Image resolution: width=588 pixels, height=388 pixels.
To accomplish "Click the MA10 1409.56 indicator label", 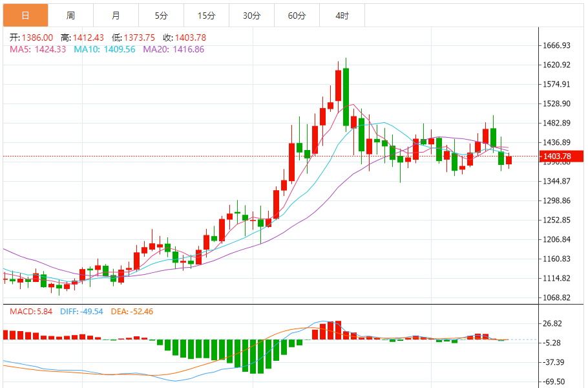I will tap(105, 49).
